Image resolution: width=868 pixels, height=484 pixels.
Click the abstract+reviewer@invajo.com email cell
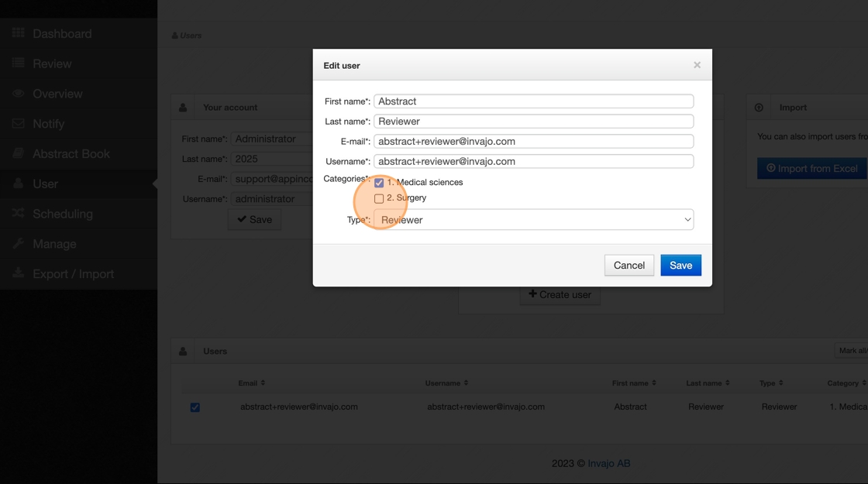click(299, 407)
